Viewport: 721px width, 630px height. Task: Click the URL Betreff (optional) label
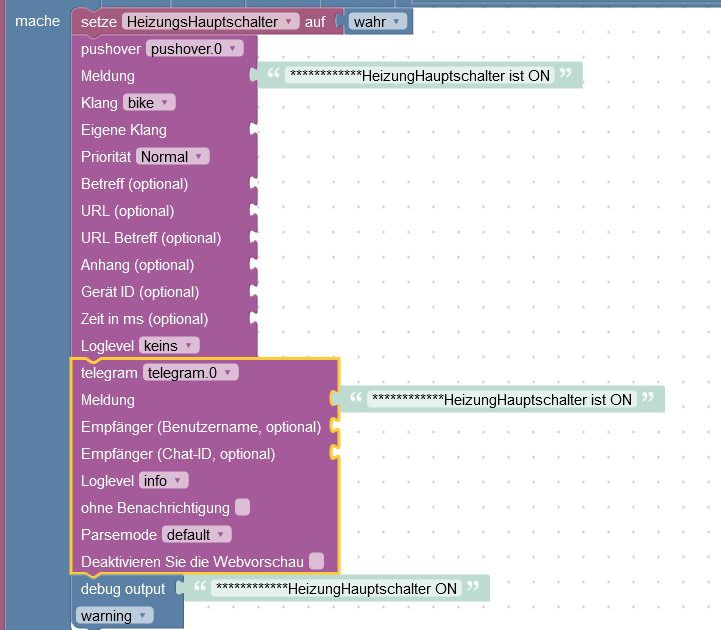(x=151, y=238)
